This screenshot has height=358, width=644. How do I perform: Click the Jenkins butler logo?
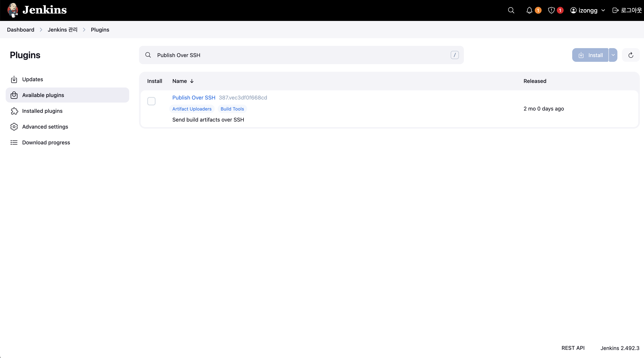pyautogui.click(x=13, y=10)
